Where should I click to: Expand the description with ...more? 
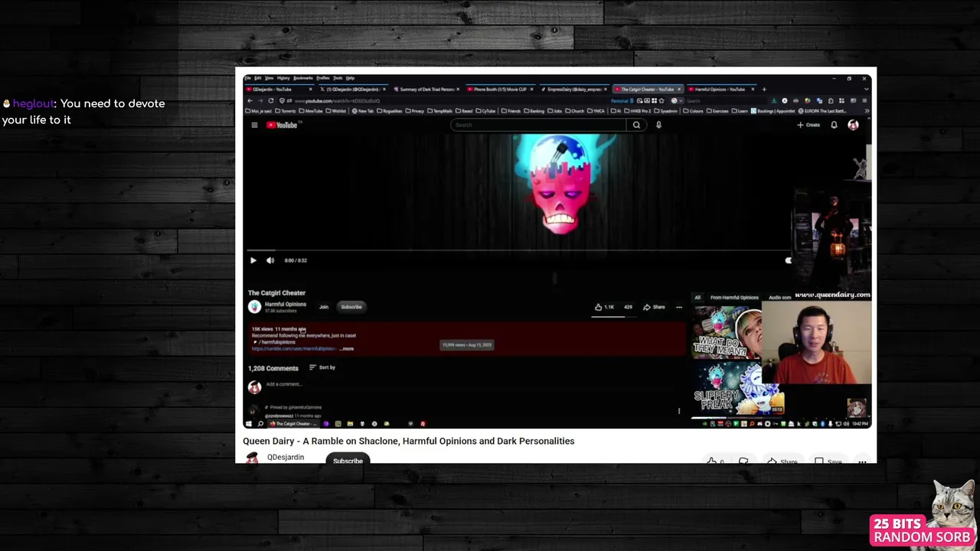pyautogui.click(x=347, y=349)
